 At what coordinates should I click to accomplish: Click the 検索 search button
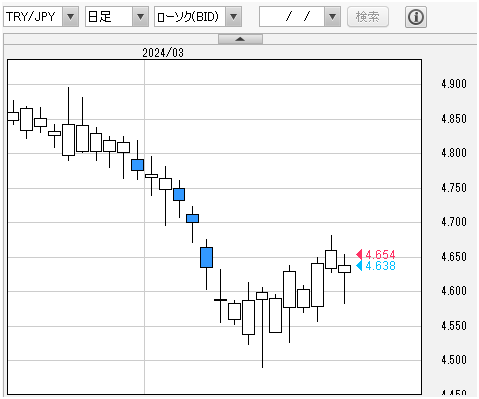[x=368, y=17]
